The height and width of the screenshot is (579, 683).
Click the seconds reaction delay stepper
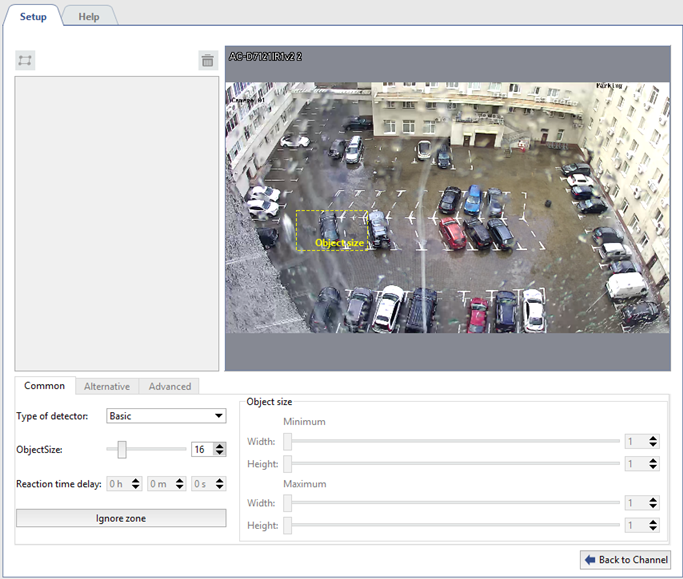click(x=220, y=484)
